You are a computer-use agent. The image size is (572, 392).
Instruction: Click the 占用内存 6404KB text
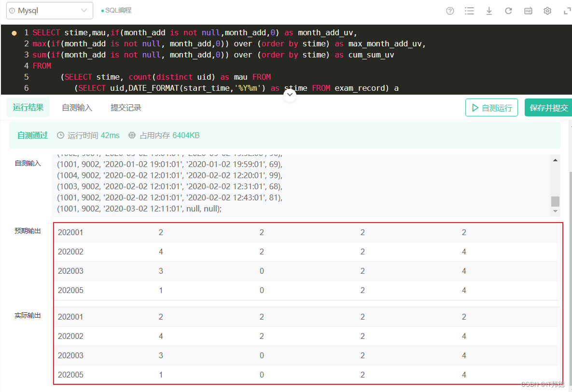tap(169, 135)
